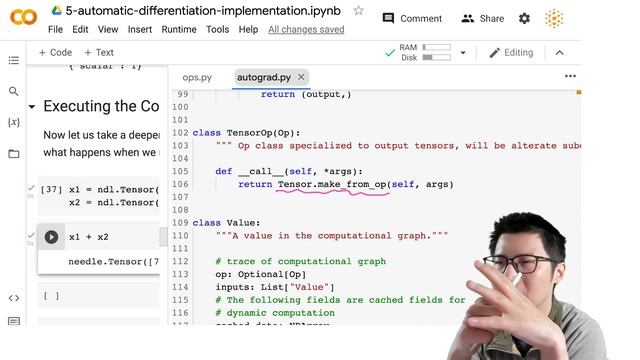The width and height of the screenshot is (640, 360).
Task: Open the code snippets icon
Action: [x=13, y=298]
